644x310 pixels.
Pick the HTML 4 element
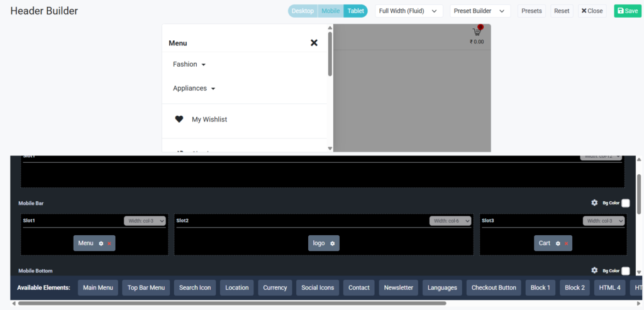610,287
